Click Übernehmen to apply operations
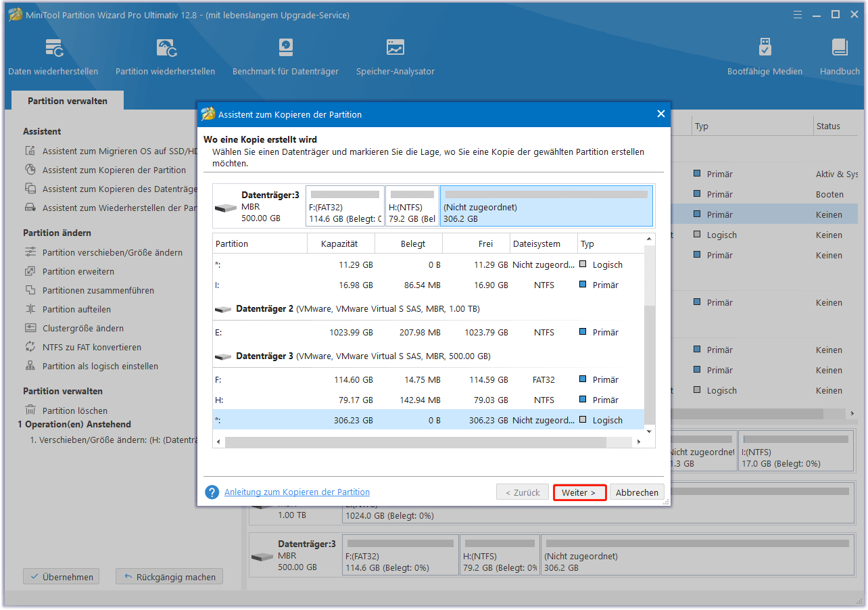Viewport: 868px width, 610px height. (61, 577)
